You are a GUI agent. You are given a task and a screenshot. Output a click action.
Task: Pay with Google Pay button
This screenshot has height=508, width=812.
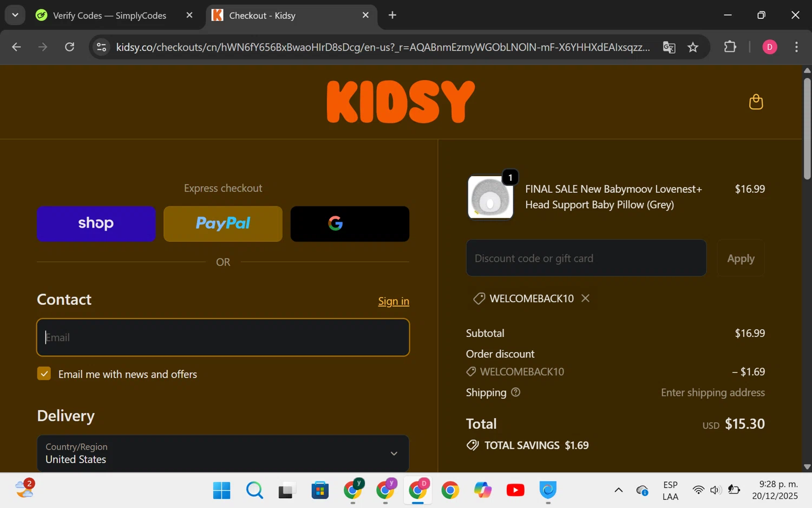tap(350, 224)
